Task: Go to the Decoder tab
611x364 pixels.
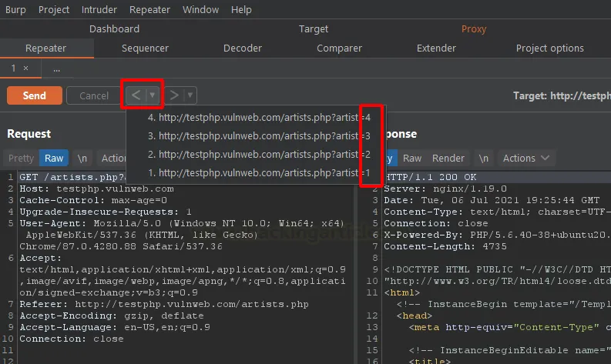Action: click(x=243, y=48)
